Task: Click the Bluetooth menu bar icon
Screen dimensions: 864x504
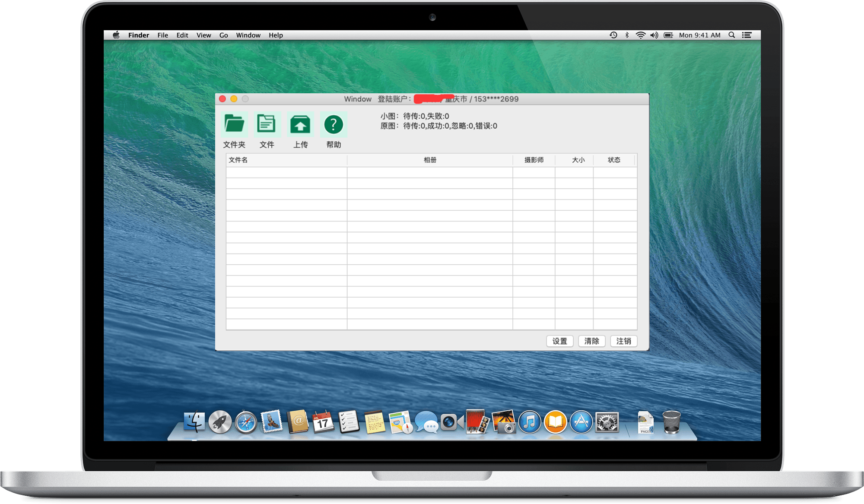Action: [x=627, y=35]
